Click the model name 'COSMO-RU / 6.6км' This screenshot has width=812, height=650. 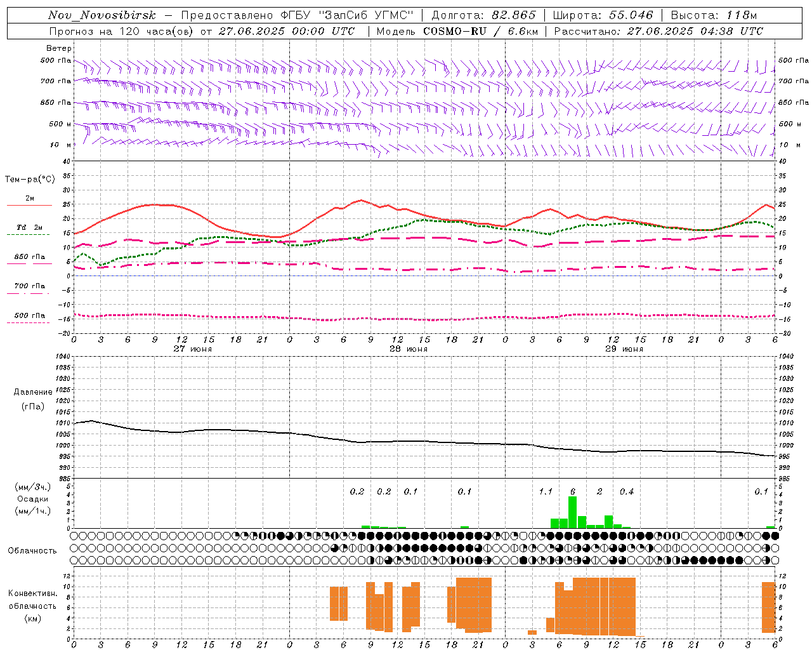point(480,31)
